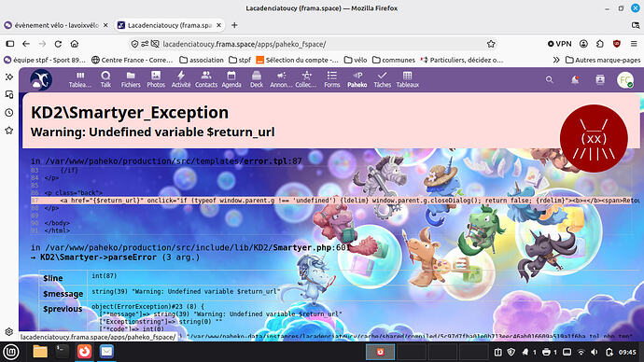Click the uBlock shield extension icon
The height and width of the screenshot is (362, 644).
(x=617, y=44)
